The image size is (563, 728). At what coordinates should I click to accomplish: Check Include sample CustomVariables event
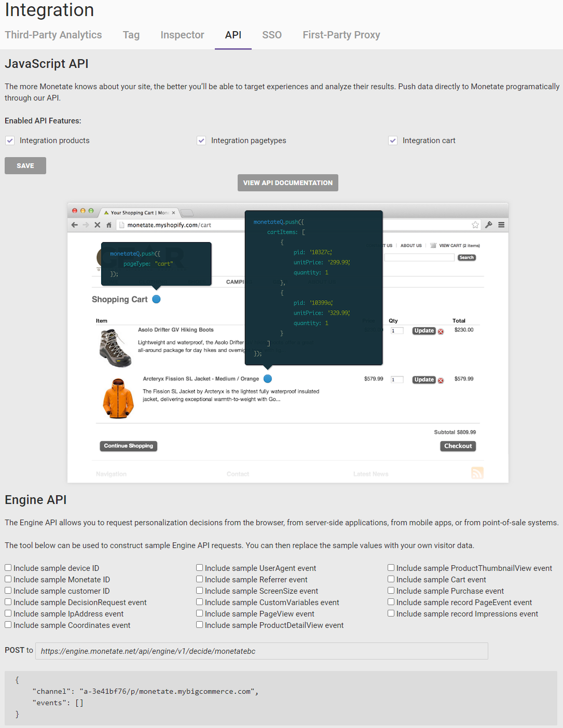[200, 602]
